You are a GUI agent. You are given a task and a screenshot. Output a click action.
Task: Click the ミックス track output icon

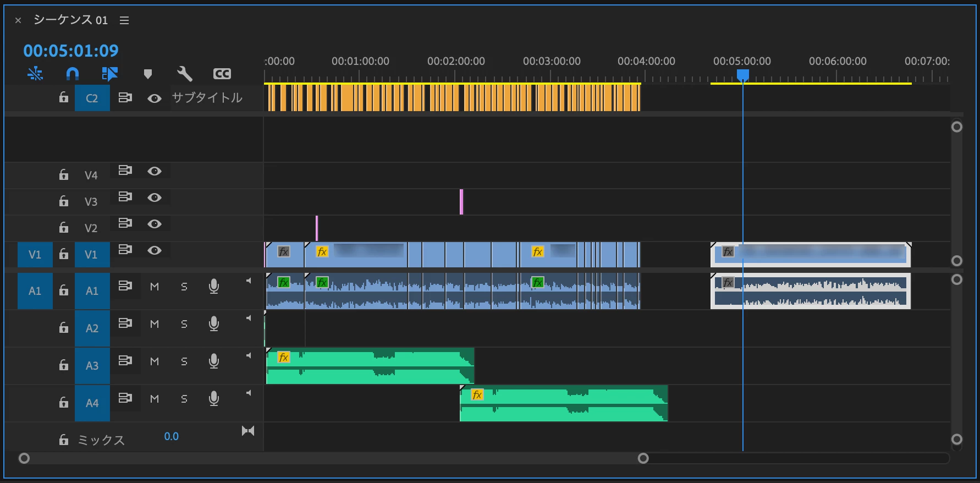[248, 431]
